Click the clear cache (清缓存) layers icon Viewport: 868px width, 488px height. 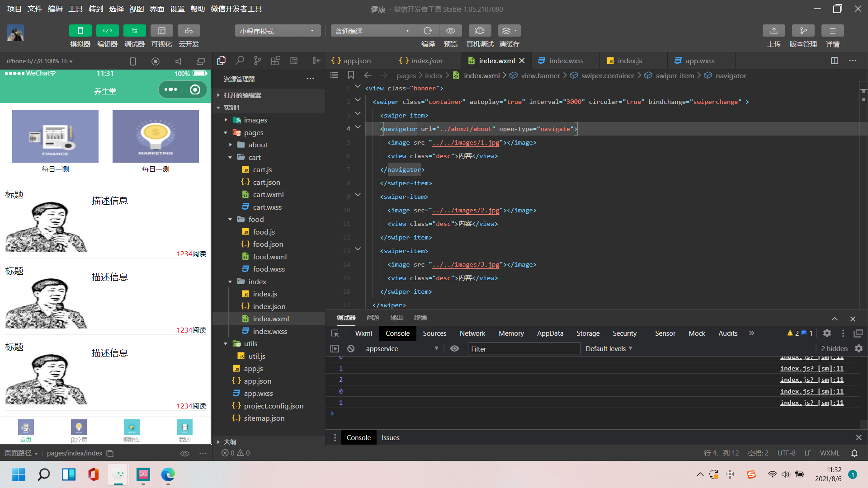click(x=509, y=31)
